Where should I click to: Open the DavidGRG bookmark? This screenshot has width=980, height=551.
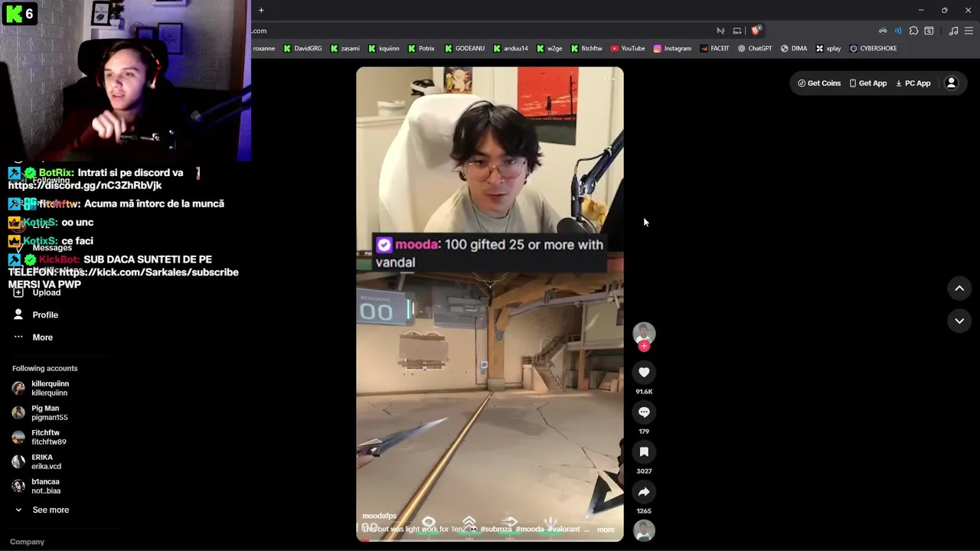302,48
